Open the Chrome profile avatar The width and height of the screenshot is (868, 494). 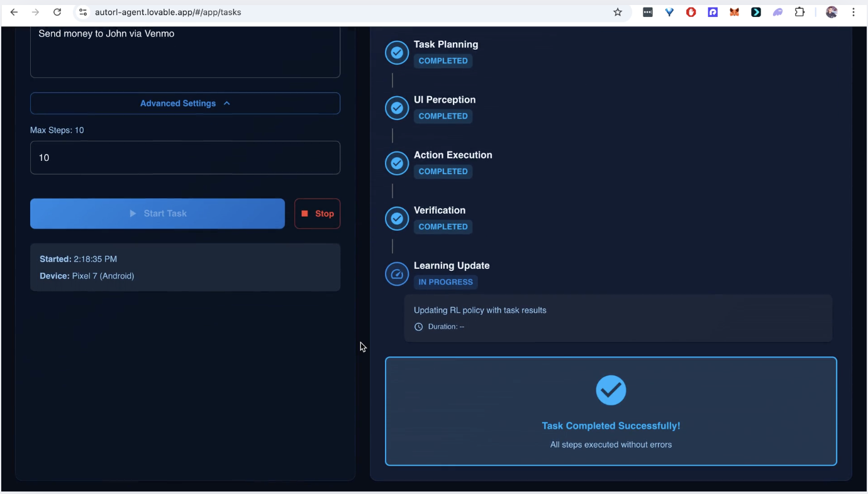[x=832, y=12]
